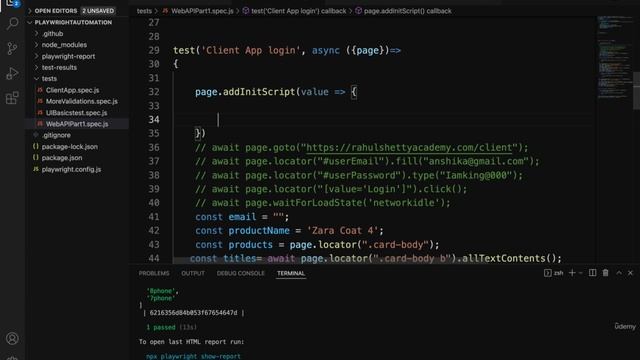Split the terminal with the split icon
Viewport: 640px width, 360px height.
592,273
